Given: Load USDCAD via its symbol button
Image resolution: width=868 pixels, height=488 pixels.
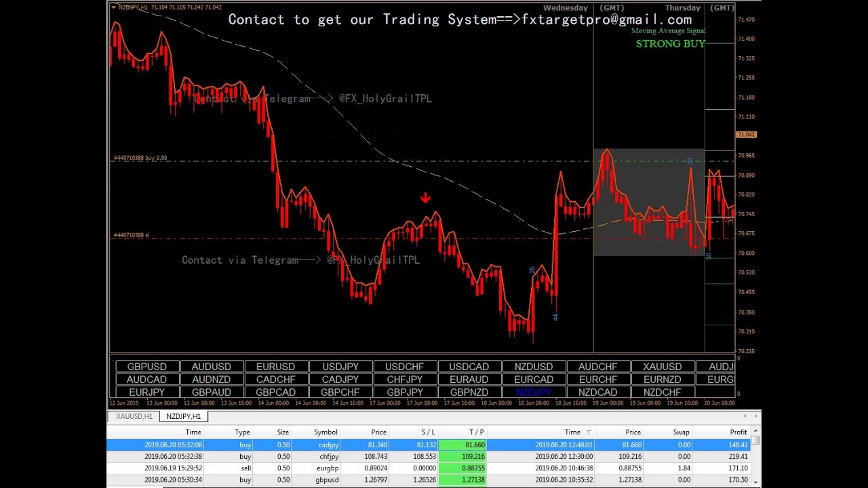Looking at the screenshot, I should click(x=469, y=367).
